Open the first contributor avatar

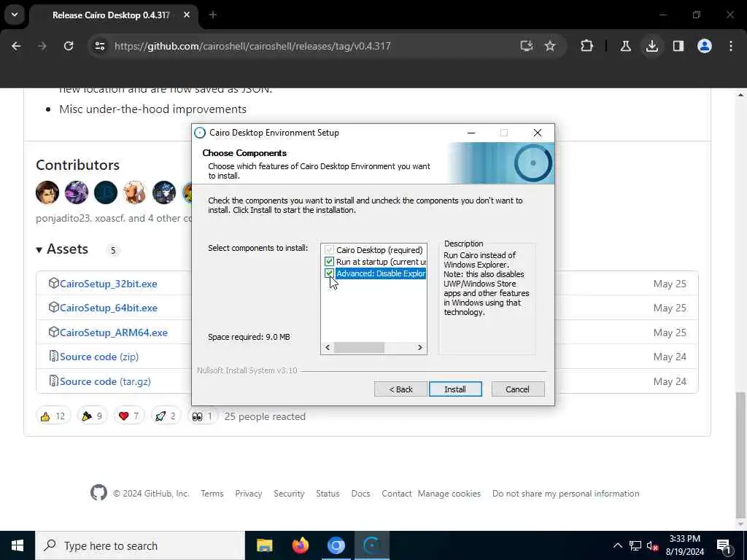pyautogui.click(x=47, y=192)
